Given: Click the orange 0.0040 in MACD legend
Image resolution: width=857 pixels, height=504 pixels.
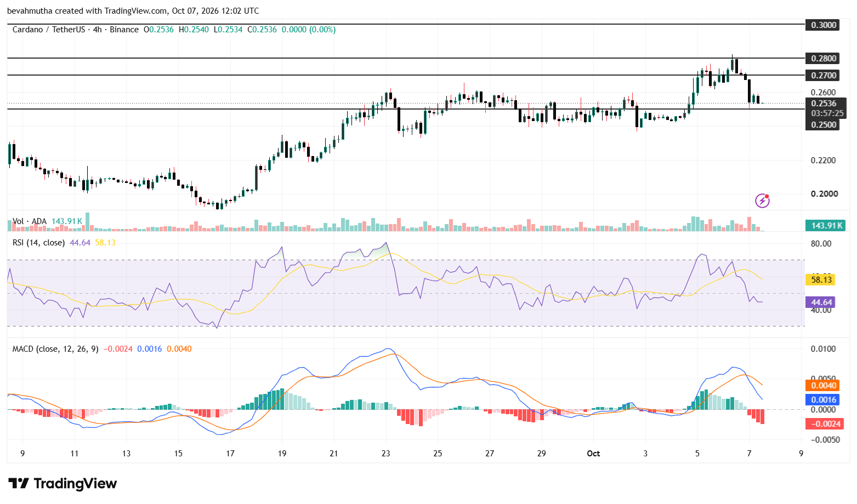Looking at the screenshot, I should [179, 348].
